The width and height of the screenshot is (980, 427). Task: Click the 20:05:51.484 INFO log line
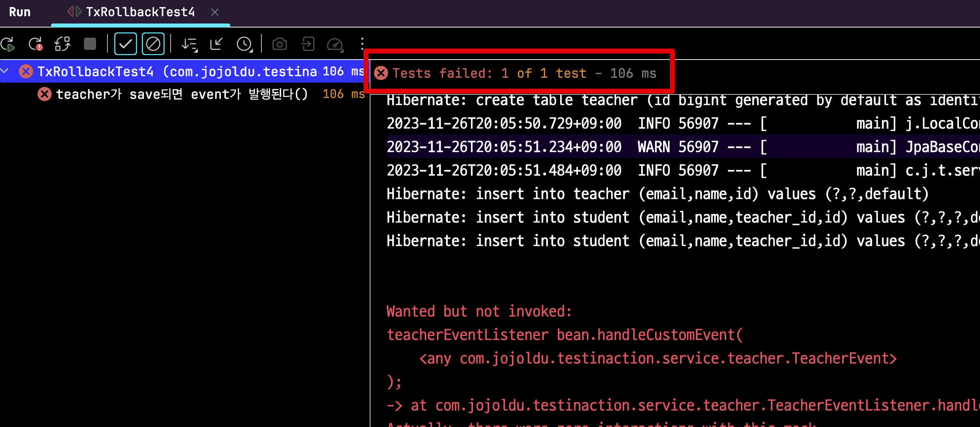click(x=683, y=170)
